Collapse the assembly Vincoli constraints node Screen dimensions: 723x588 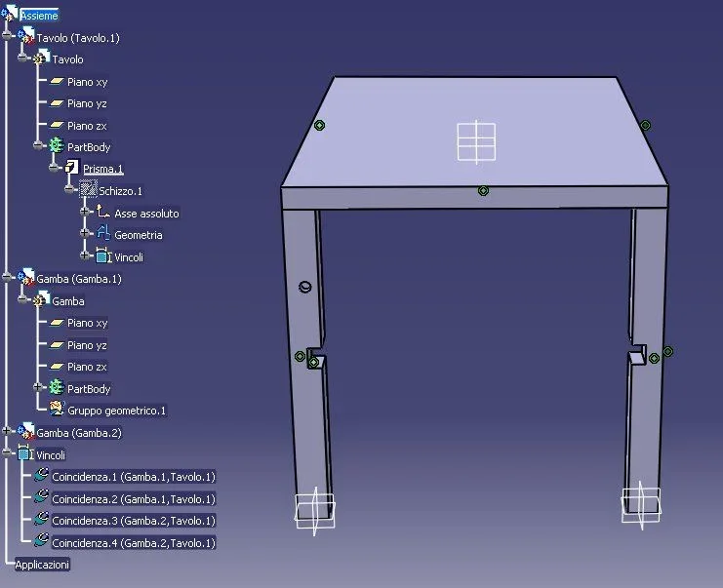click(7, 453)
